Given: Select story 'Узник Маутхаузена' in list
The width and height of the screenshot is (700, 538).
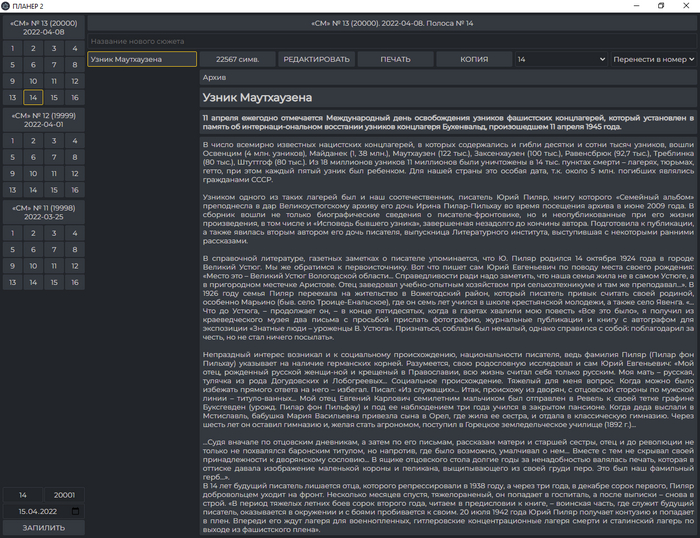Looking at the screenshot, I should [142, 59].
